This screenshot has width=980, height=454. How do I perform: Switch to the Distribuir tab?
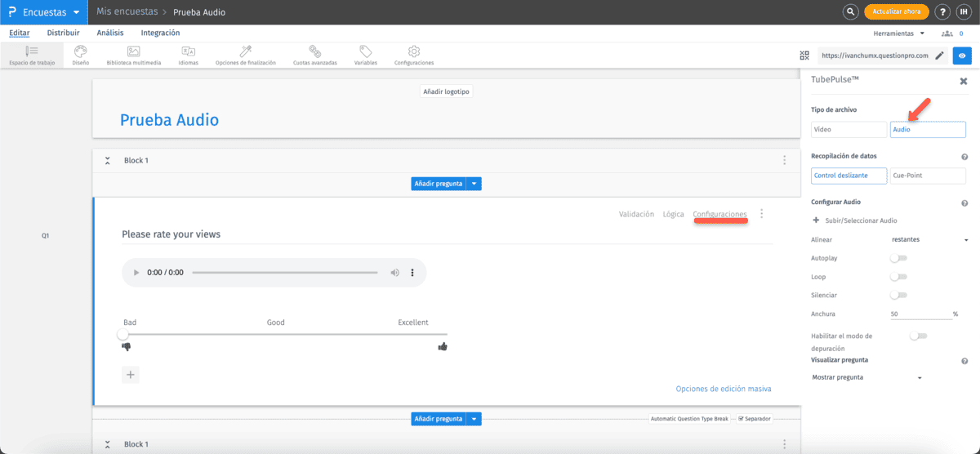point(64,33)
